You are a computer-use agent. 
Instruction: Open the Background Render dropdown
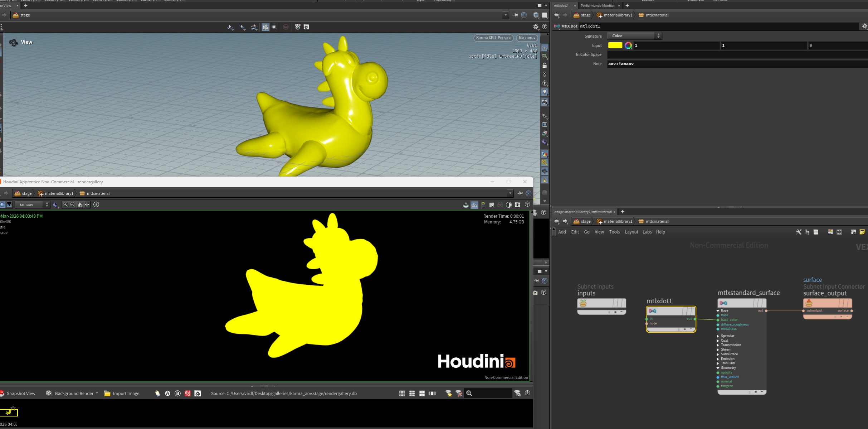click(97, 393)
